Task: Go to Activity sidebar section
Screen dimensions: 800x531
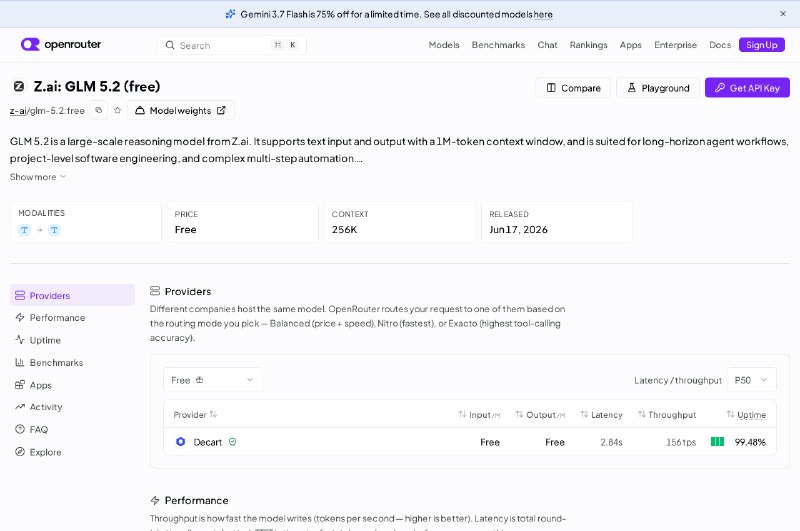Action: (72, 407)
